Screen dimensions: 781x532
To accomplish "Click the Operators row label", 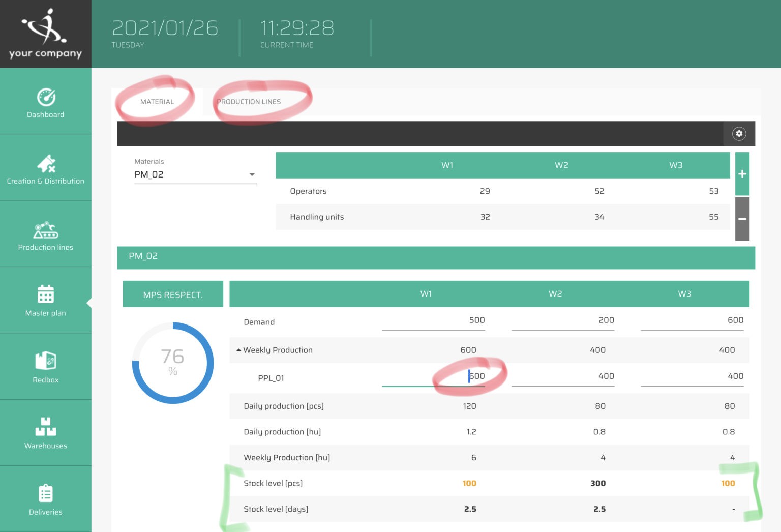I will (308, 191).
